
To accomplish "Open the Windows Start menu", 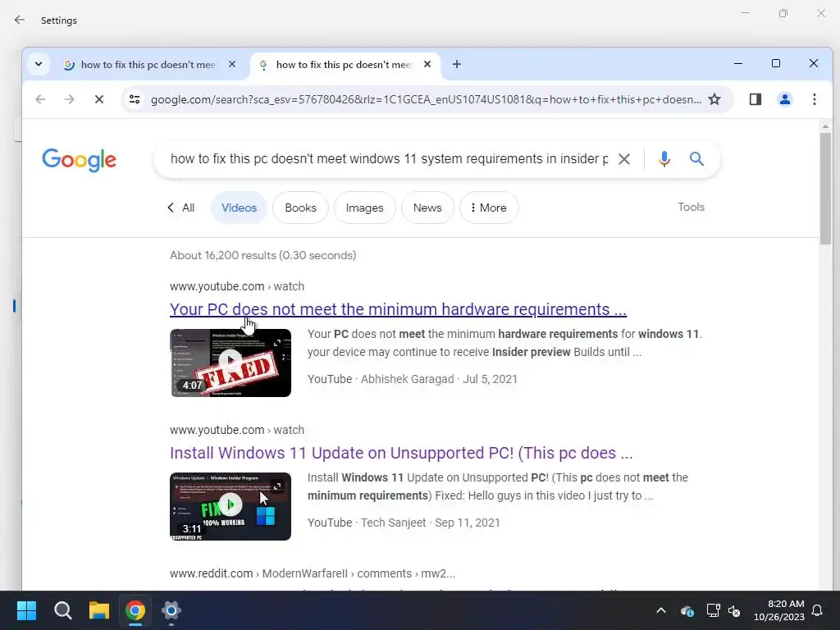I will [26, 610].
